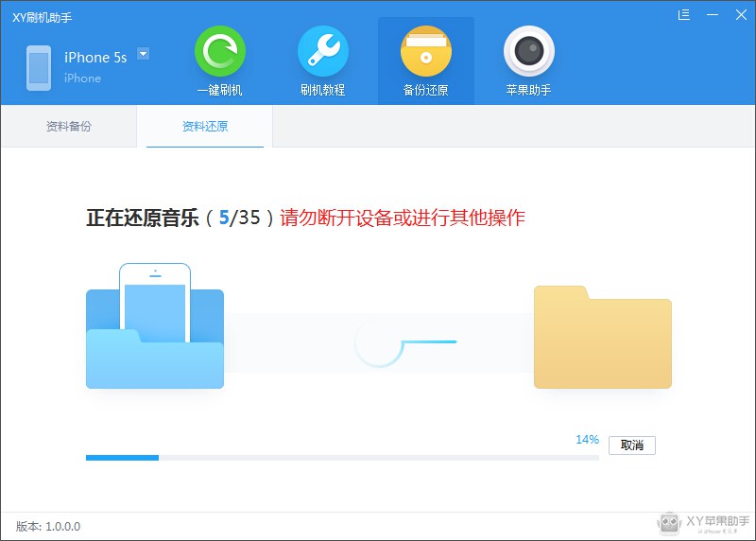Click the loading spinner between the folders

pos(380,342)
